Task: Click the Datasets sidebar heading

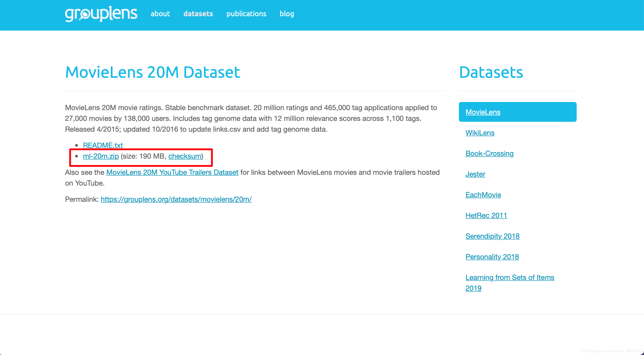Action: (x=491, y=72)
